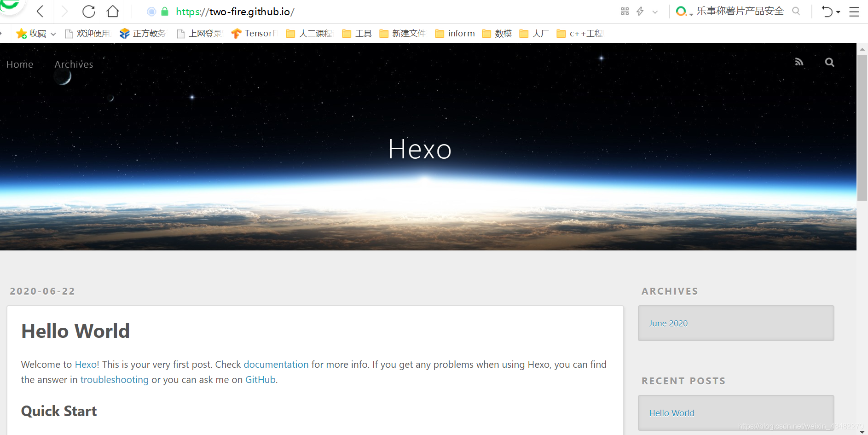The image size is (868, 435).
Task: Open the 上网登录 bookmark
Action: pyautogui.click(x=199, y=34)
